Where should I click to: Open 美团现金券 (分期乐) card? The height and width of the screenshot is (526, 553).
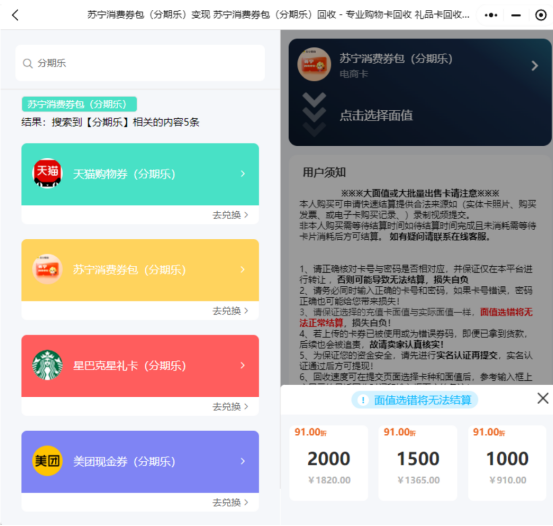coord(140,462)
